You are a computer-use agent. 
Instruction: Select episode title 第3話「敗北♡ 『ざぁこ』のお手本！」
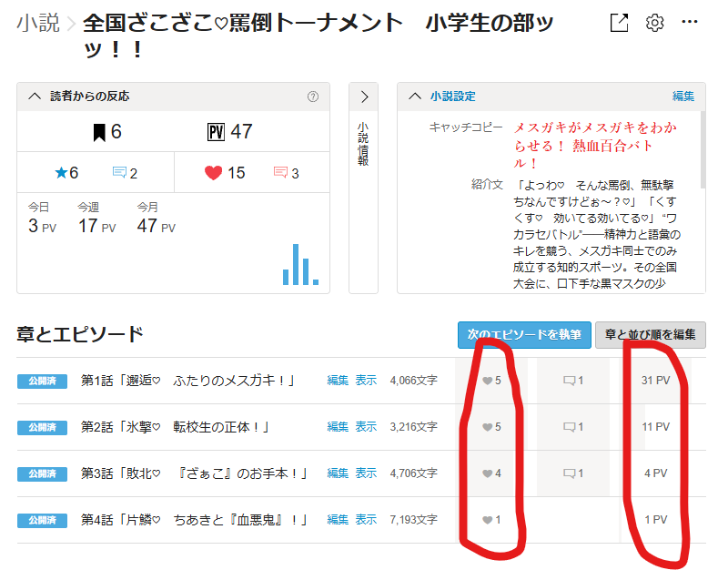pyautogui.click(x=195, y=473)
